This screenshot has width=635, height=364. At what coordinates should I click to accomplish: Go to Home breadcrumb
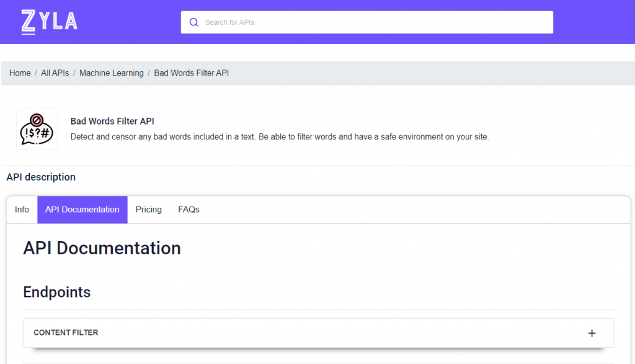(x=20, y=73)
